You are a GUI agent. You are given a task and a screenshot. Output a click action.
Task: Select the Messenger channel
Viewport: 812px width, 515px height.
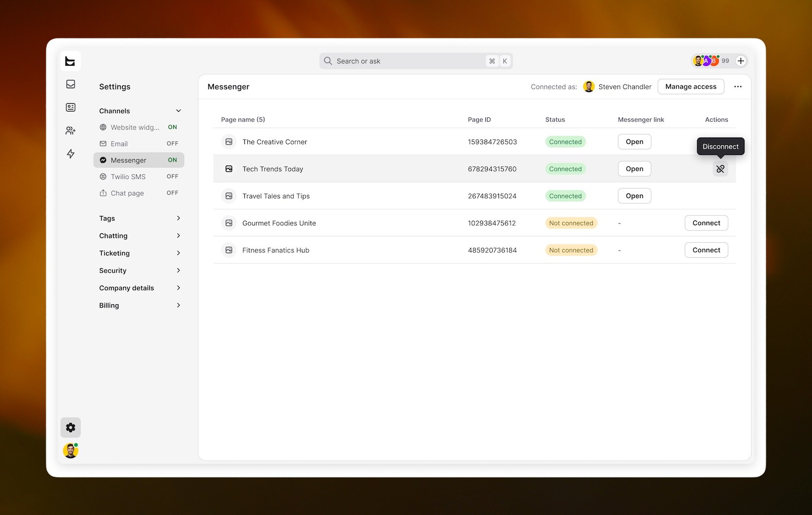(139, 160)
